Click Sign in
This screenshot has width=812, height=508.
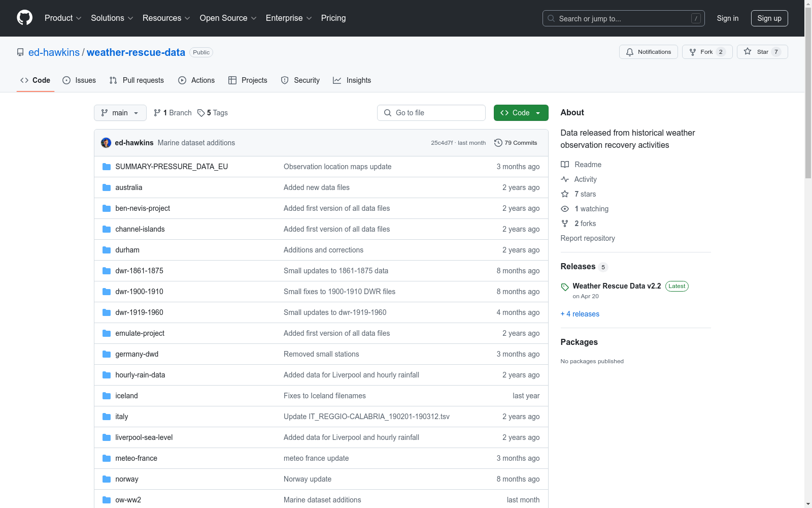728,18
